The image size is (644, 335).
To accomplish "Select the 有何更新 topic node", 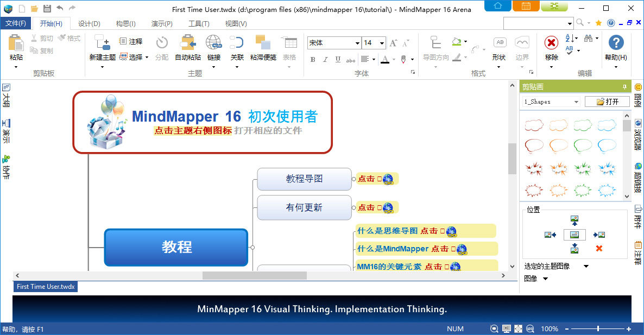I will pos(304,207).
